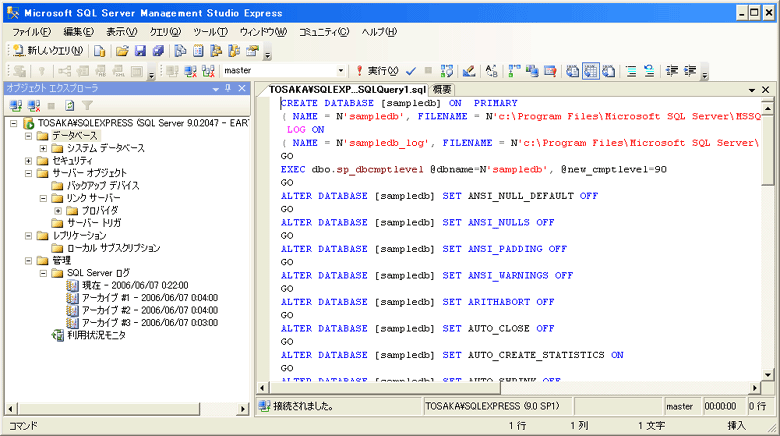Image resolution: width=780 pixels, height=436 pixels.
Task: Decrease indent of the selected lines
Action: 672,71
